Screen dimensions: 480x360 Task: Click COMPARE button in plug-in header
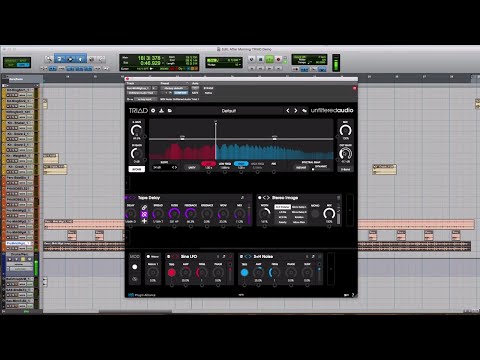pos(180,93)
